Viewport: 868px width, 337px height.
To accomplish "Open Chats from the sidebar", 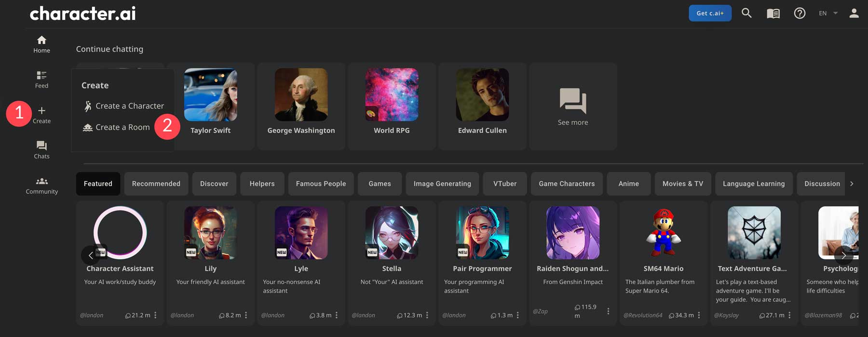I will click(41, 149).
